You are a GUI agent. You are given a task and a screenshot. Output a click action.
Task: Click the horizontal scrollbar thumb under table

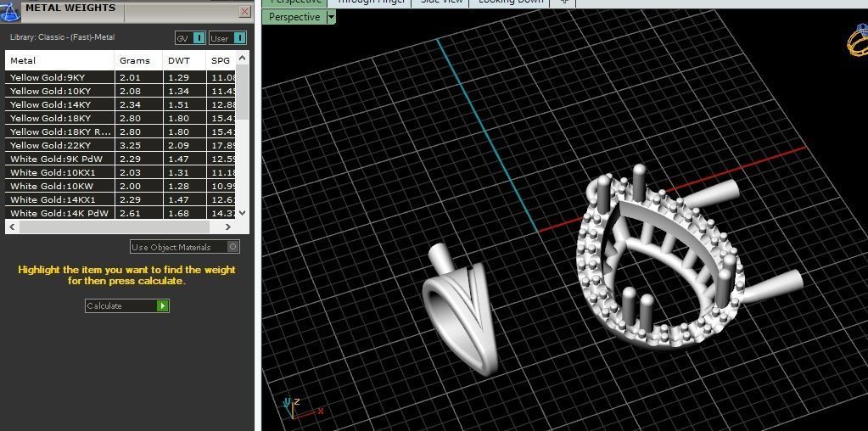point(114,227)
